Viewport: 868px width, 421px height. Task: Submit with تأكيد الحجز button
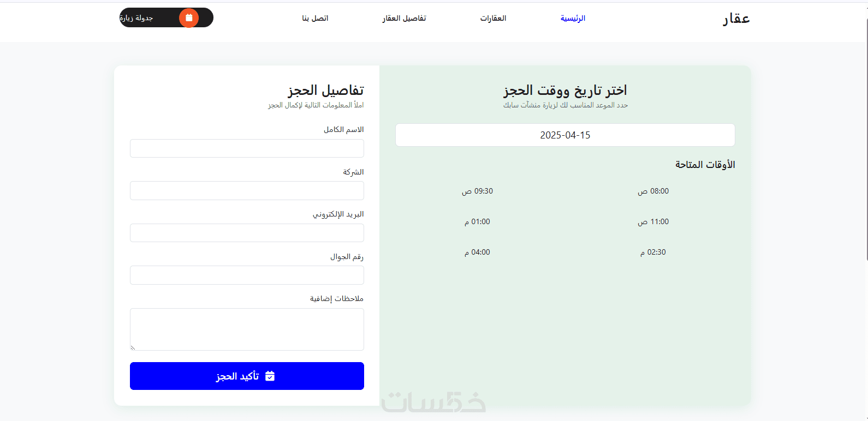[x=247, y=376]
